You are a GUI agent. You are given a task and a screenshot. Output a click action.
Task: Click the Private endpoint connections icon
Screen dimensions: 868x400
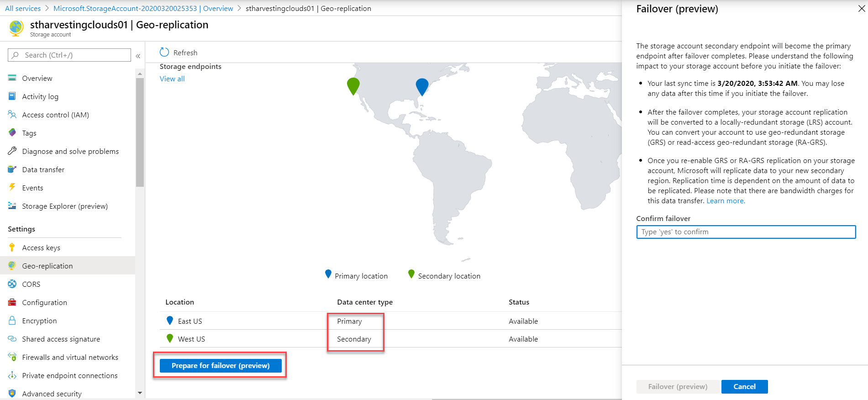pyautogui.click(x=12, y=375)
